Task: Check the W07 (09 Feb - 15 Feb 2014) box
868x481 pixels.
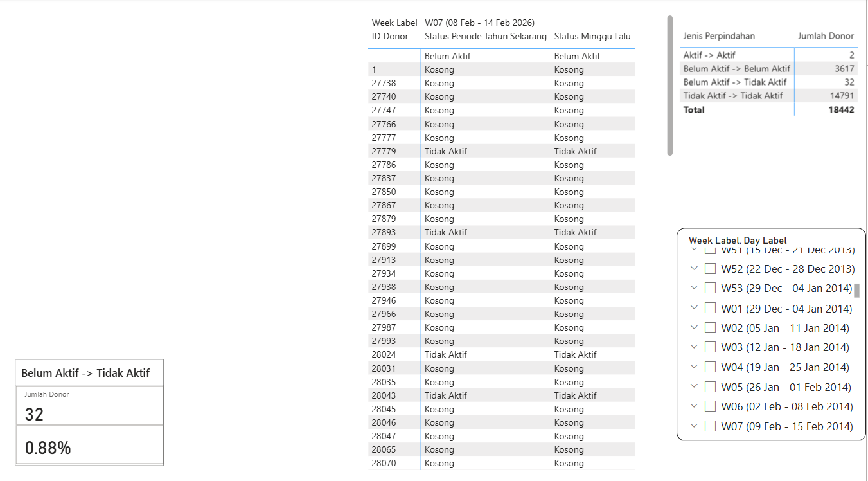Action: (710, 426)
